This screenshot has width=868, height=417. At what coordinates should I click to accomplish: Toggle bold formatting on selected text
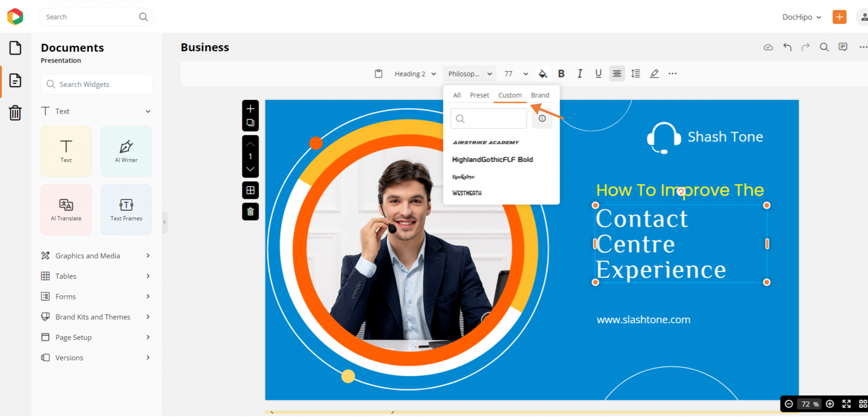coord(561,73)
